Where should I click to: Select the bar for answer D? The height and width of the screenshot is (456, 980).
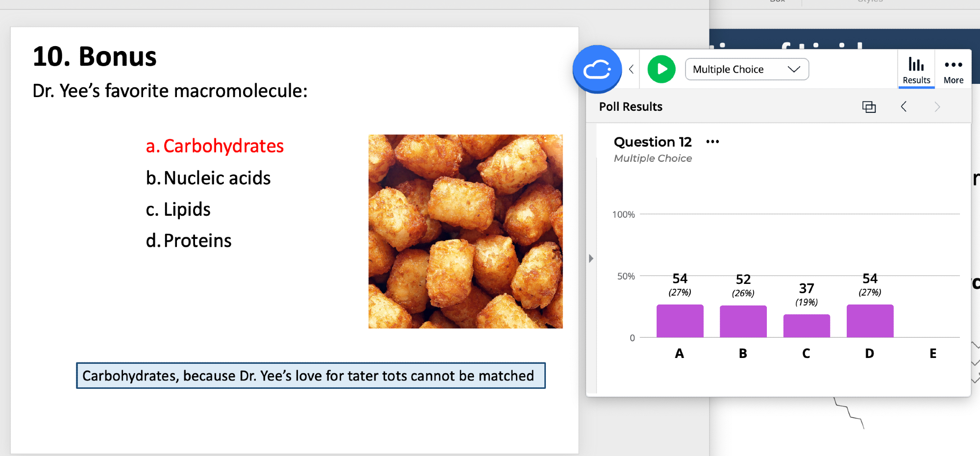(x=870, y=321)
